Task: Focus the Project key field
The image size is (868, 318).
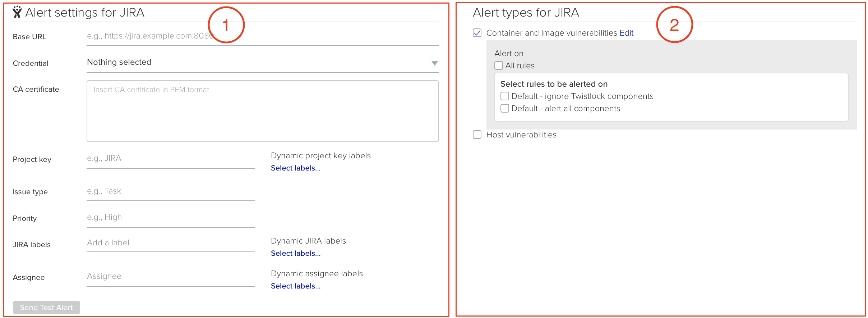Action: [x=171, y=159]
